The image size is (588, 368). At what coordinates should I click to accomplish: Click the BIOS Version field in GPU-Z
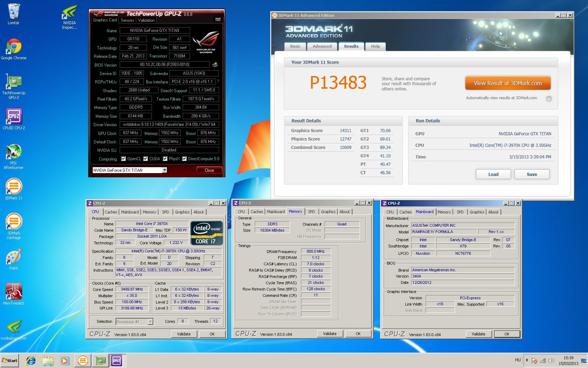pyautogui.click(x=164, y=64)
